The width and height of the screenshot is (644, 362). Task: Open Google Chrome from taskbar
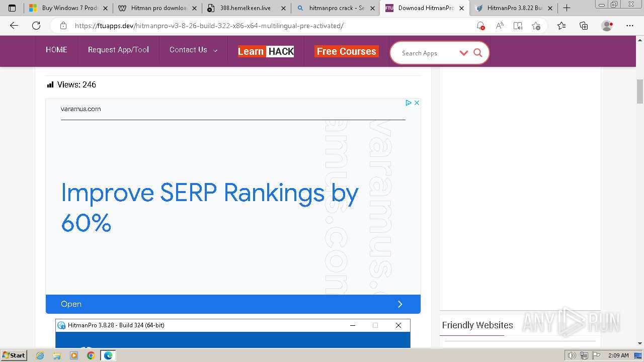(91, 355)
